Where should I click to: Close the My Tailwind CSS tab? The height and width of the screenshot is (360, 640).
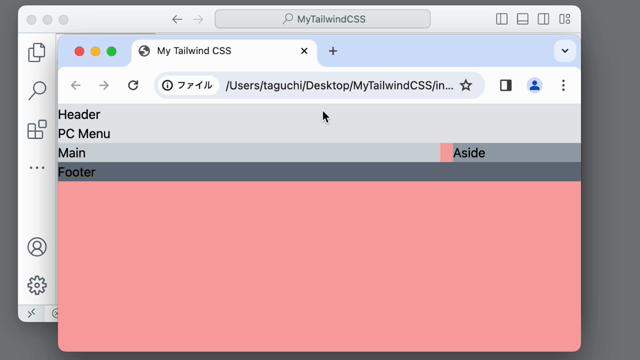[304, 51]
